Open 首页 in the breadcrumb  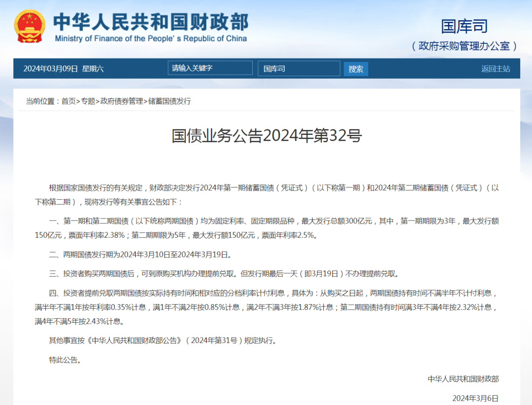click(68, 101)
